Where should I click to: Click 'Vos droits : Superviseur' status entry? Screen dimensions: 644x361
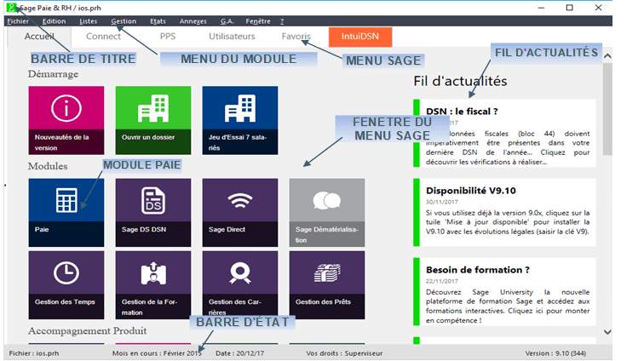pyautogui.click(x=344, y=353)
